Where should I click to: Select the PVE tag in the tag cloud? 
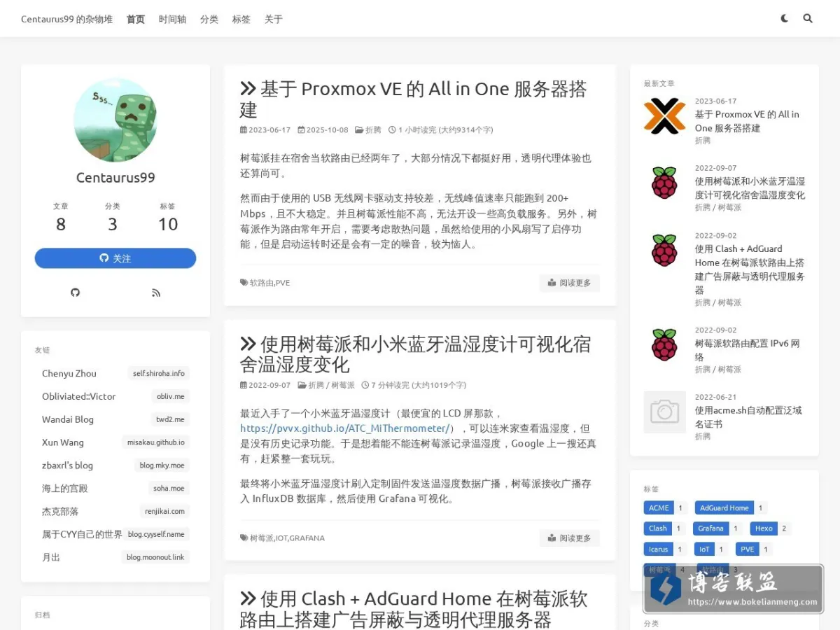pos(748,549)
